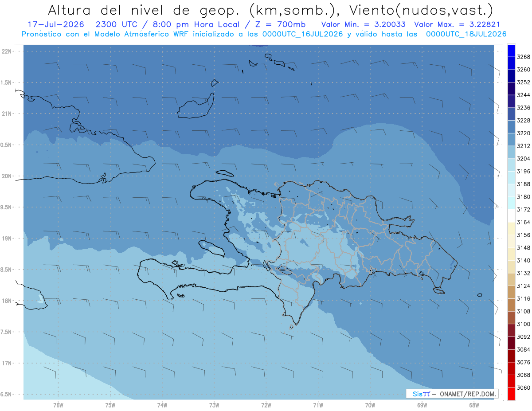Click the colorbar label '3228'

[524, 121]
